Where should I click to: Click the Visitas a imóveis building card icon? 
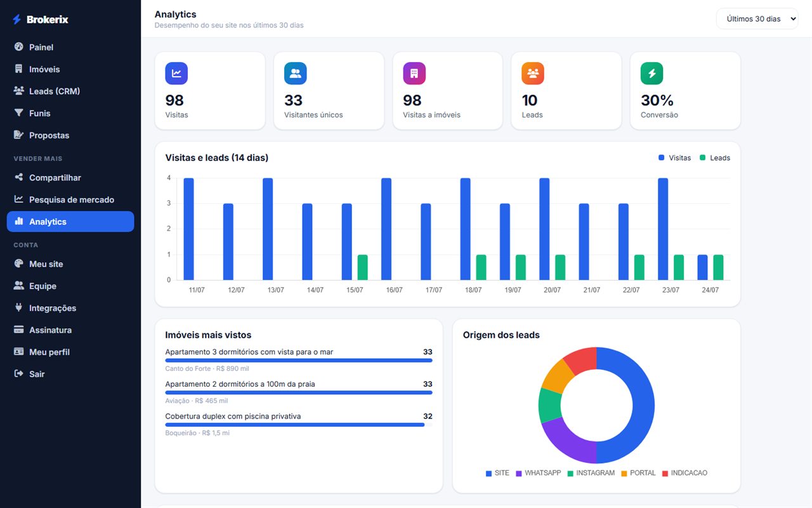click(x=414, y=74)
